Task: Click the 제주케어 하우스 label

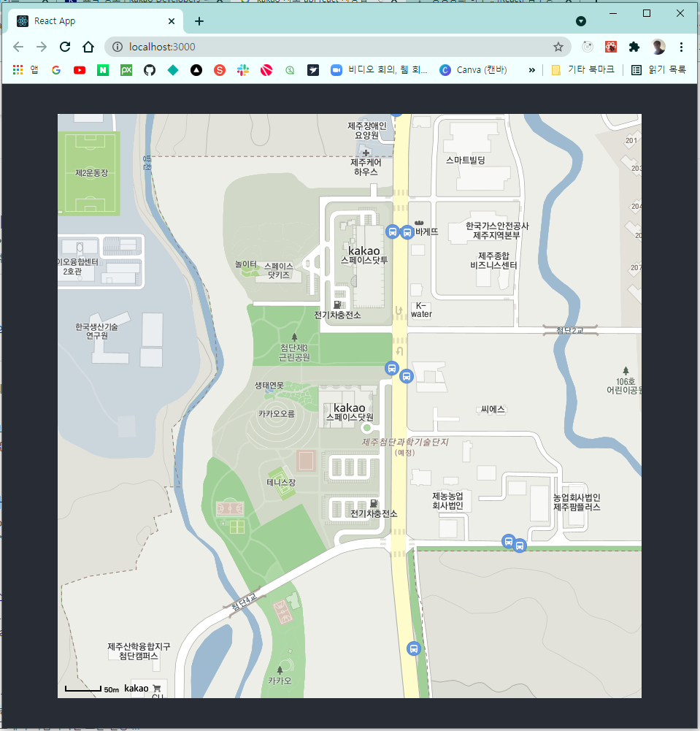Action: point(366,167)
